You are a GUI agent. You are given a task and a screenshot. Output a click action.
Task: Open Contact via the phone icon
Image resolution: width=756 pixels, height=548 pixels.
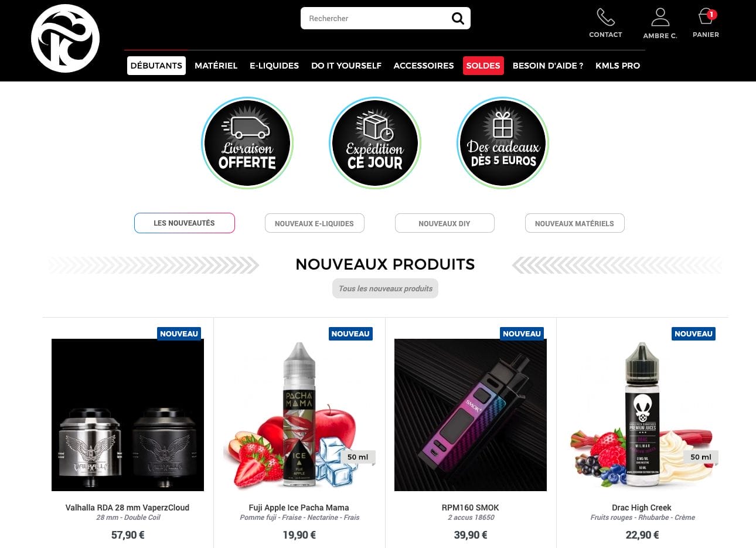[x=605, y=17]
